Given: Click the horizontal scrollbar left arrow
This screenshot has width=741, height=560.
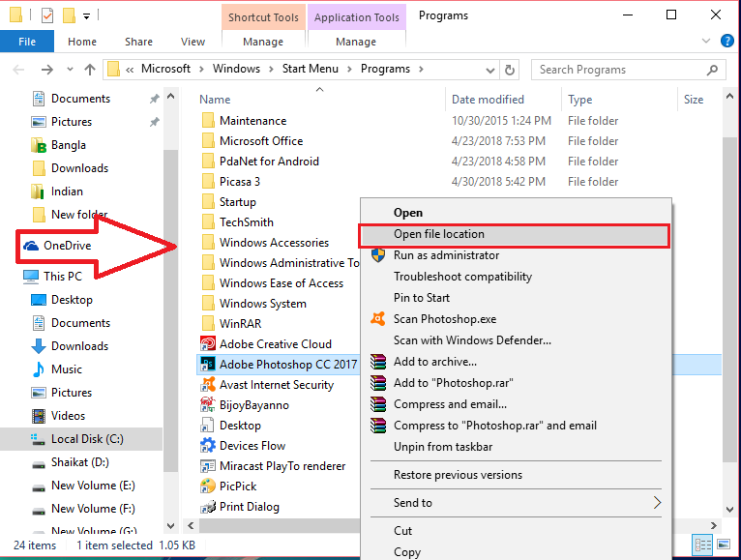Looking at the screenshot, I should tap(191, 525).
